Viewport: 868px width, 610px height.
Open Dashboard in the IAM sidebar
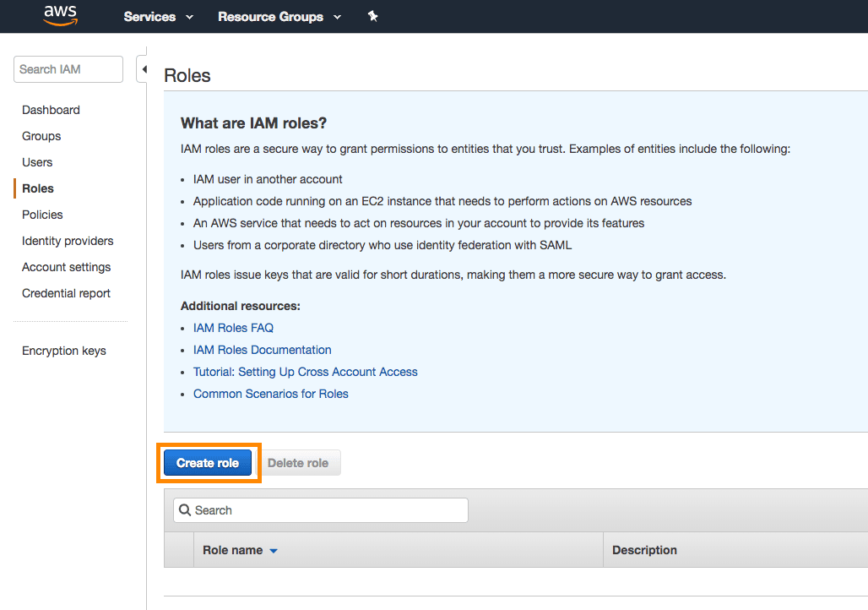(51, 110)
